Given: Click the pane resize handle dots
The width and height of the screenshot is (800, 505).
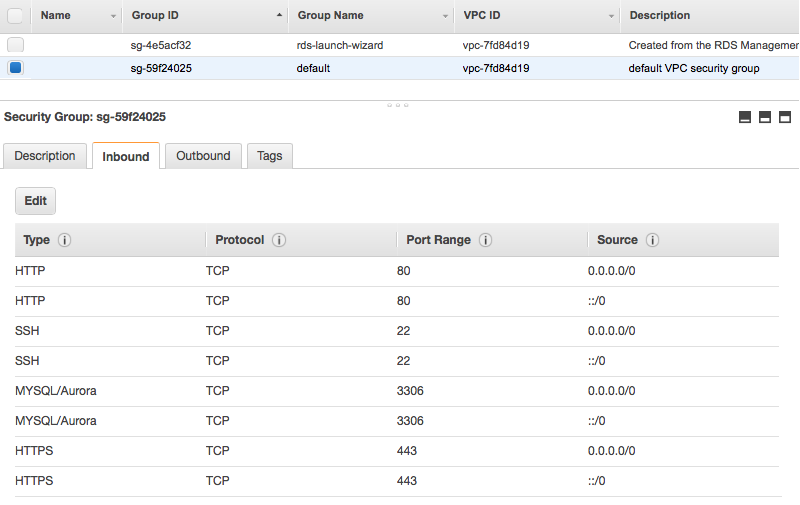Looking at the screenshot, I should (x=398, y=104).
